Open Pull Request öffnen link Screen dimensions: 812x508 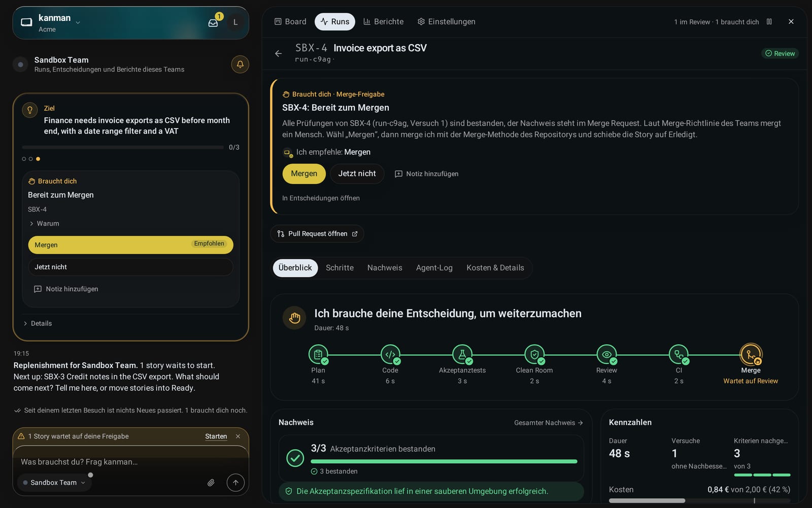317,234
